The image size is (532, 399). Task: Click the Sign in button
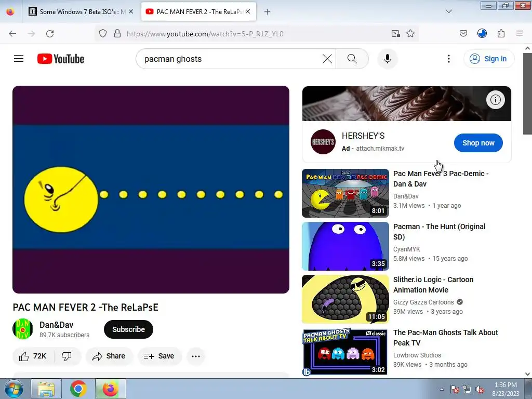coord(489,59)
